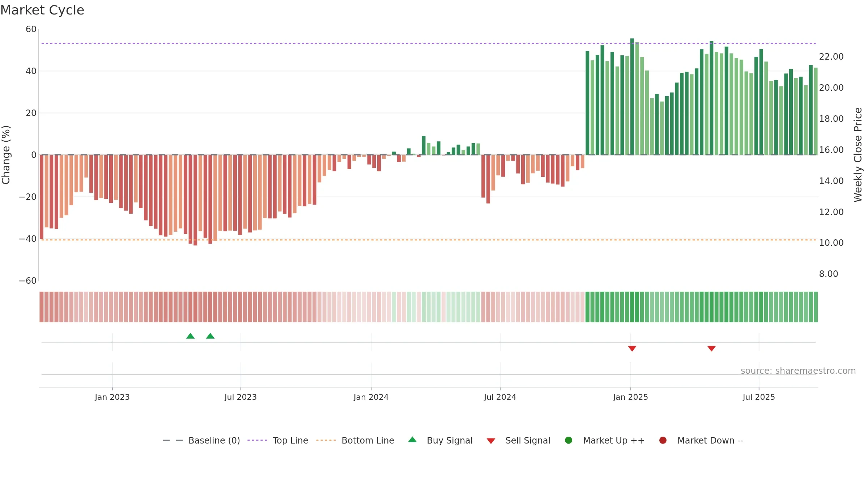Viewport: 868px width, 488px height.
Task: Click the gray dashed Baseline swatch in legend
Action: point(173,440)
